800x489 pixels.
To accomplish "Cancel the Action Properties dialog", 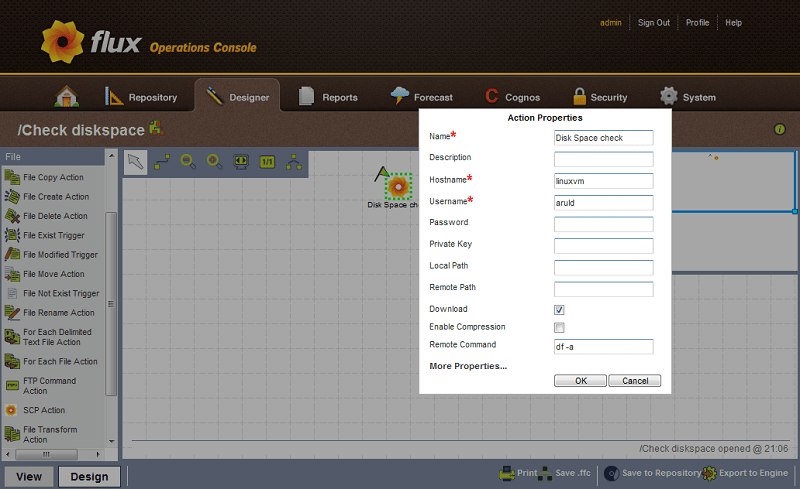I will coord(635,381).
